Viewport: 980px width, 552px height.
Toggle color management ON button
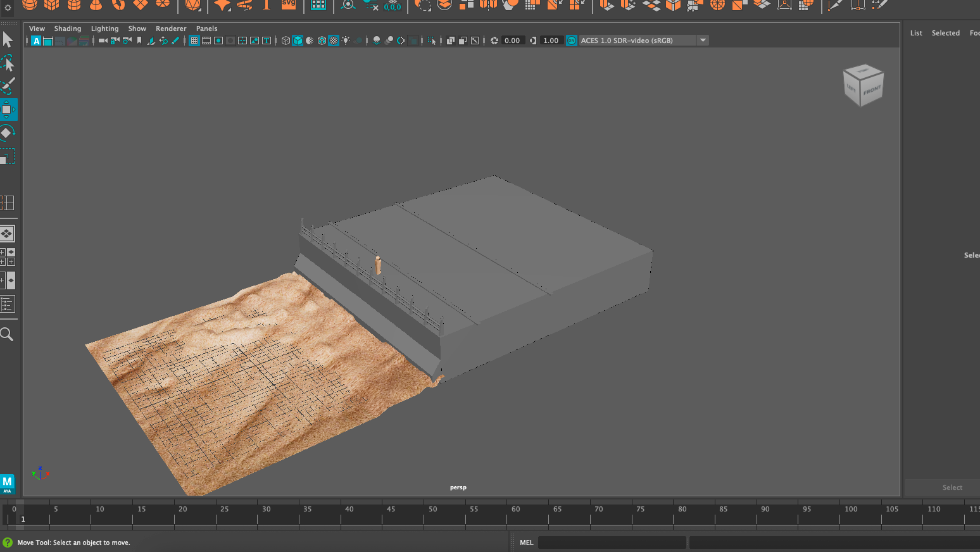pos(571,41)
